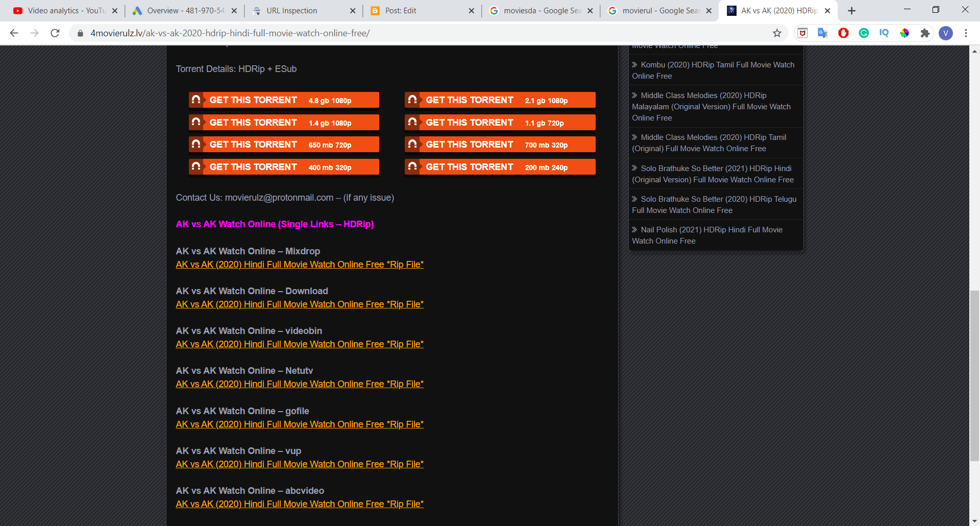Open the Mixdrop watch online link
The width and height of the screenshot is (980, 526).
click(300, 265)
